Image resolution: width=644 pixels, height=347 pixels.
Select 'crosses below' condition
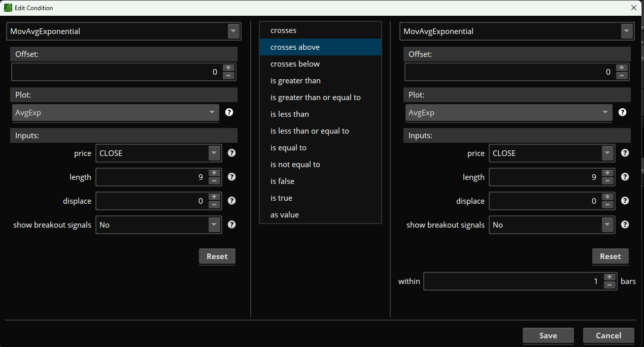(295, 64)
